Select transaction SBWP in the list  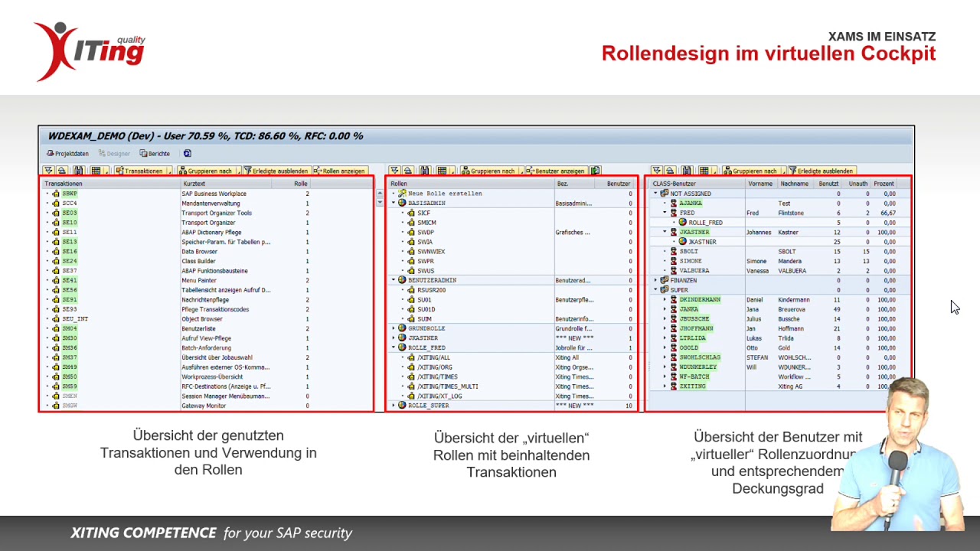pyautogui.click(x=70, y=194)
